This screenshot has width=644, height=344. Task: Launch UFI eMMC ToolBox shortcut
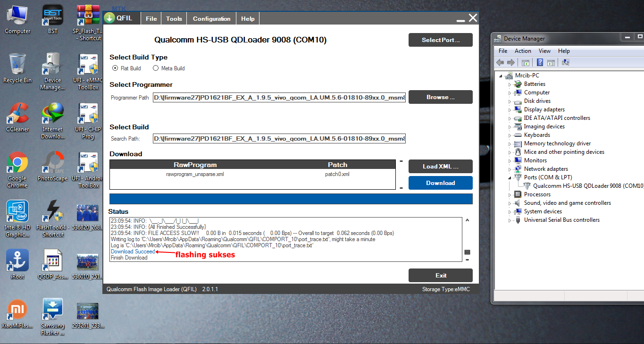[88, 72]
